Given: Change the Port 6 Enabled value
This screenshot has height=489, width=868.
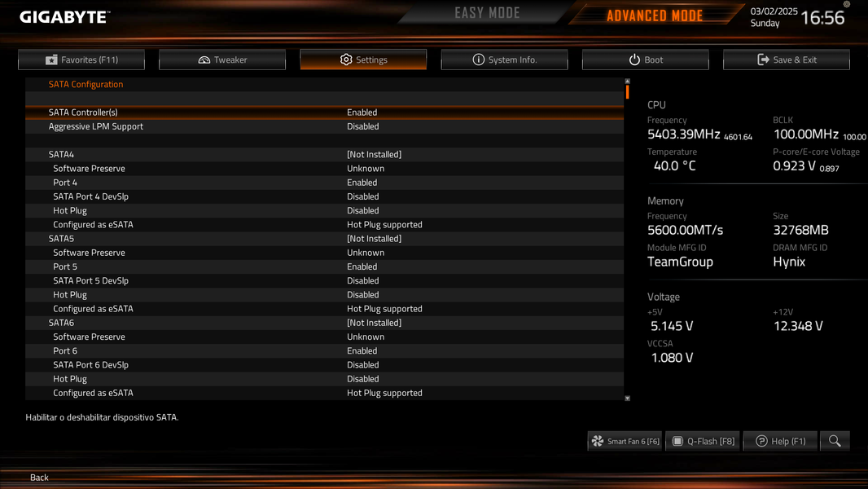Looking at the screenshot, I should pos(362,350).
